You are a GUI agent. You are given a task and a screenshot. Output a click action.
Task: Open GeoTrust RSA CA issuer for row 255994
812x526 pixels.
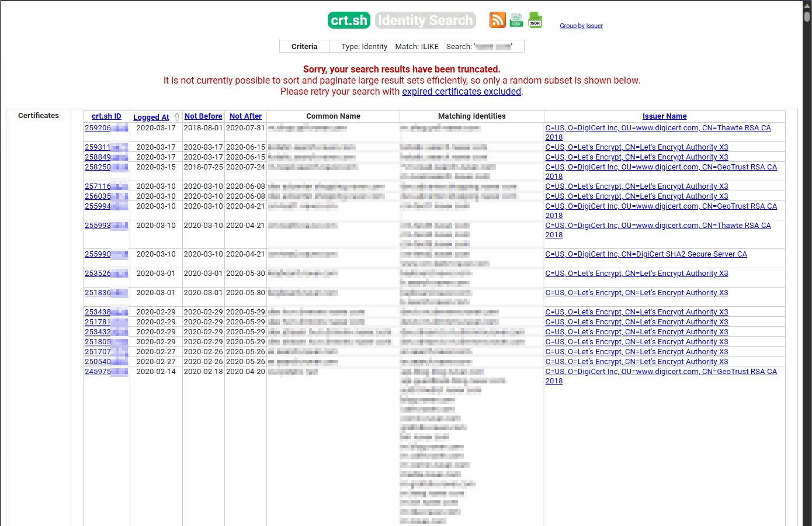[661, 206]
